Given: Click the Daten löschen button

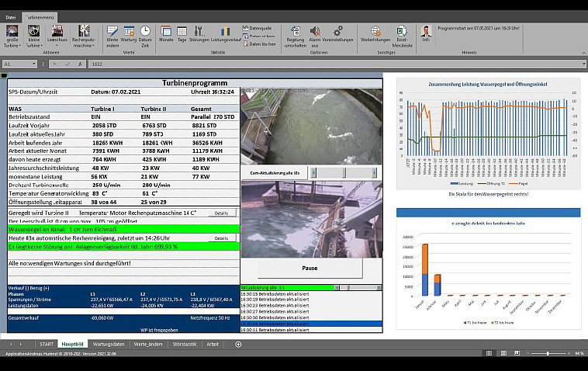Looking at the screenshot, I should click(x=260, y=43).
